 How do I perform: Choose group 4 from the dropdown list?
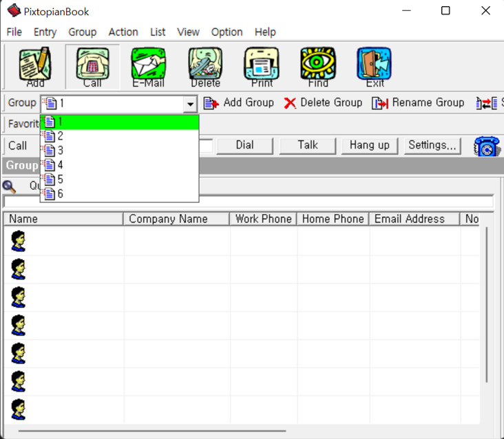(120, 165)
